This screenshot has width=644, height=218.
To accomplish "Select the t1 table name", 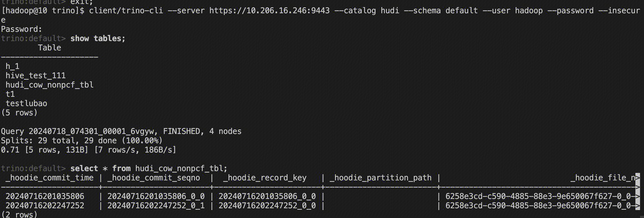I will (10, 94).
